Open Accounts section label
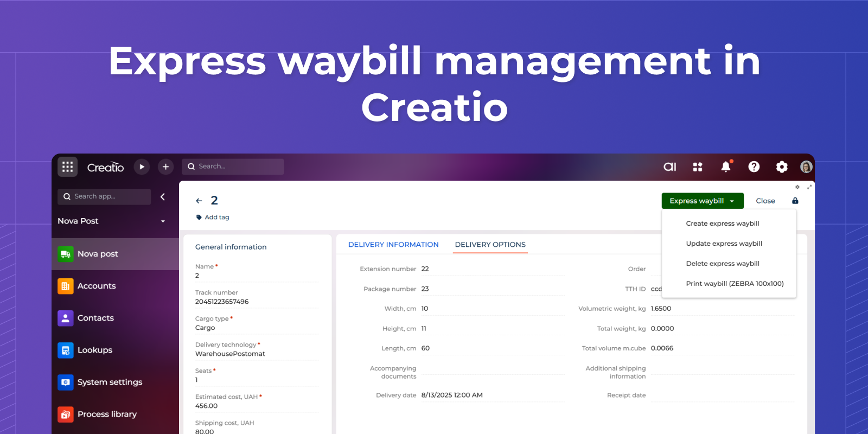Screen dimensions: 868x434 click(x=97, y=286)
